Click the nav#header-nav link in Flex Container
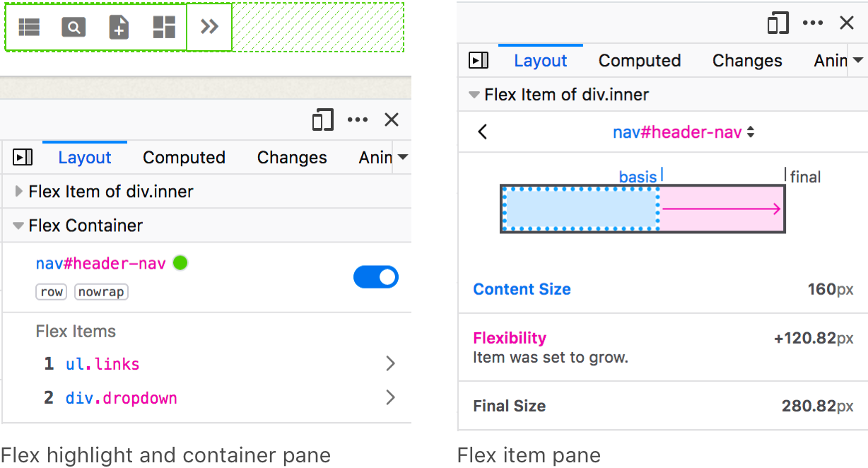868x468 pixels. (100, 264)
